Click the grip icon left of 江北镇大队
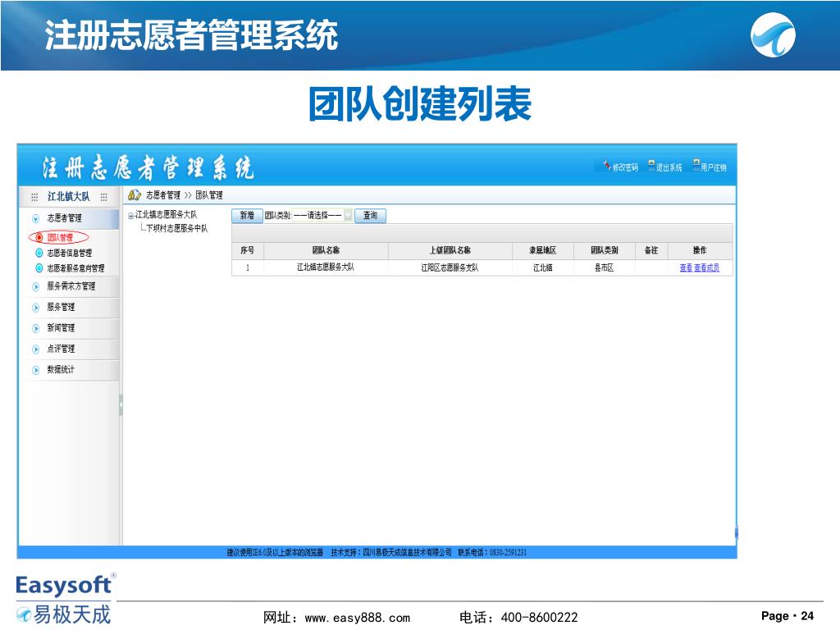Image resolution: width=840 pixels, height=630 pixels. tap(34, 197)
